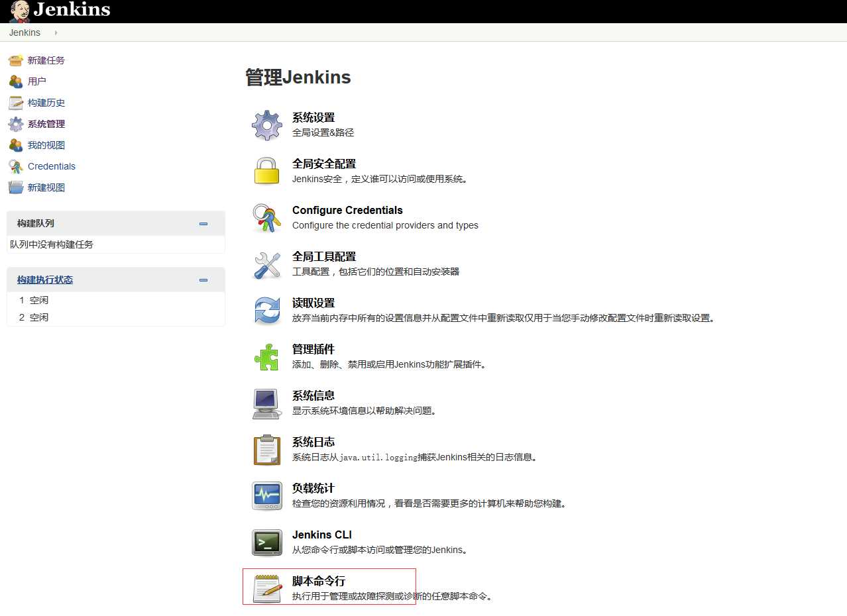Click the 我的视图 icon in sidebar
Image resolution: width=847 pixels, height=616 pixels.
click(16, 145)
